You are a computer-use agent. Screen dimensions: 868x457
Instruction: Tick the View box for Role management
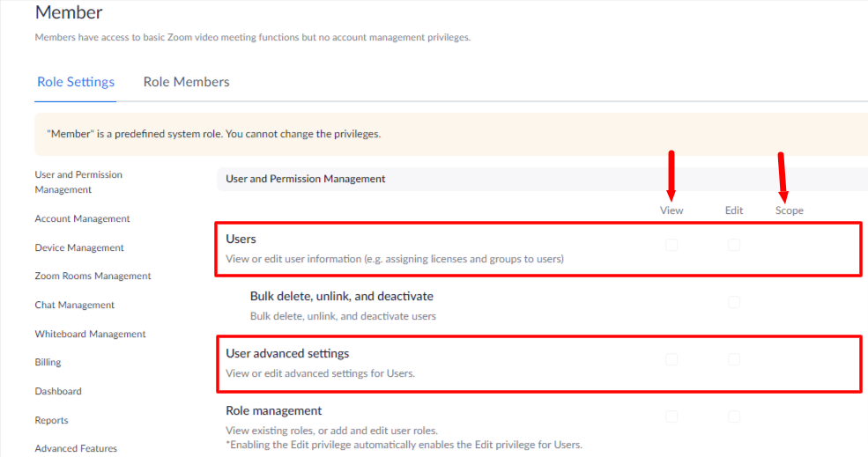pyautogui.click(x=671, y=416)
